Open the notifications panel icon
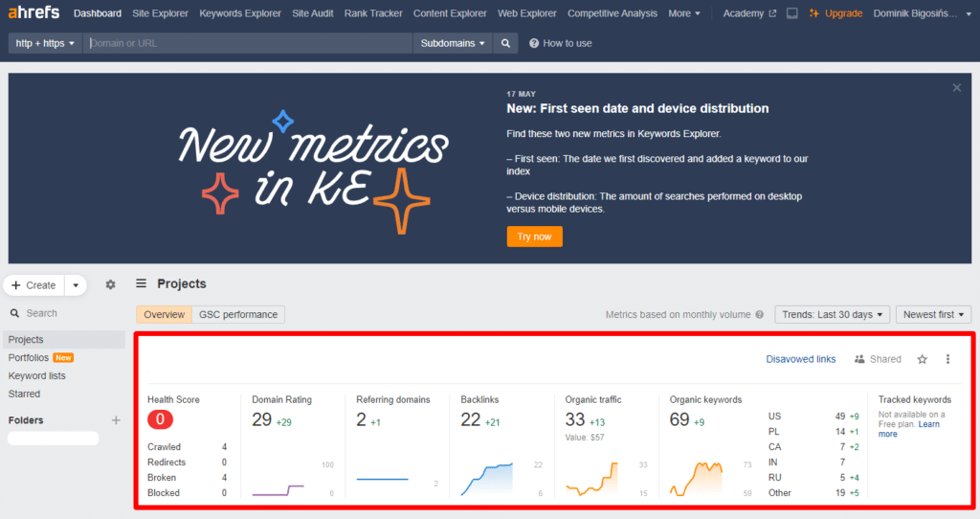This screenshot has height=519, width=980. (x=791, y=13)
